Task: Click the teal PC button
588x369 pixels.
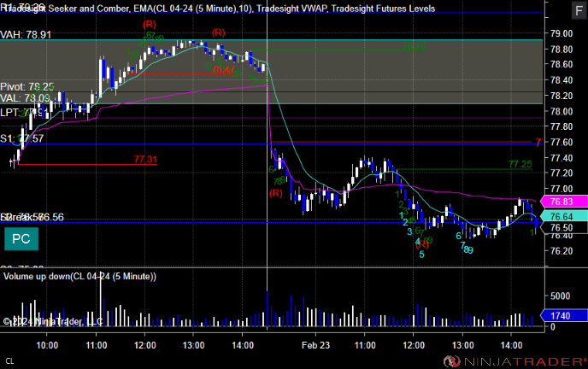Action: pos(21,239)
